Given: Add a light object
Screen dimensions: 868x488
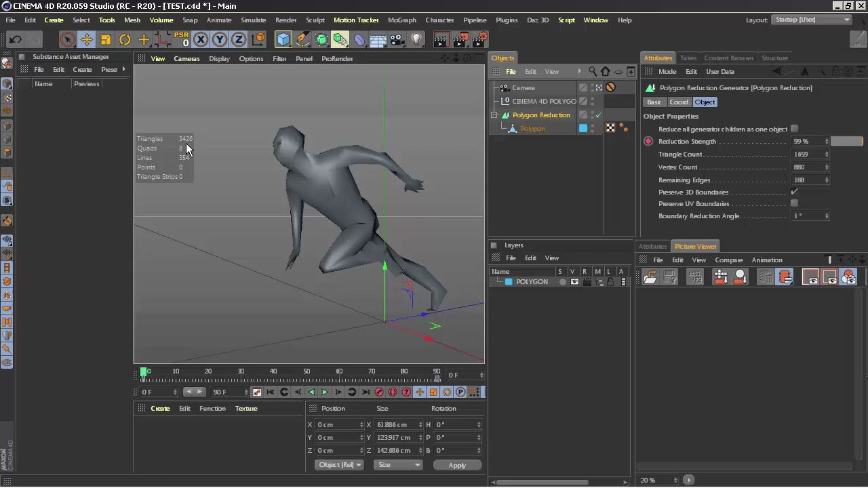Looking at the screenshot, I should tap(416, 39).
